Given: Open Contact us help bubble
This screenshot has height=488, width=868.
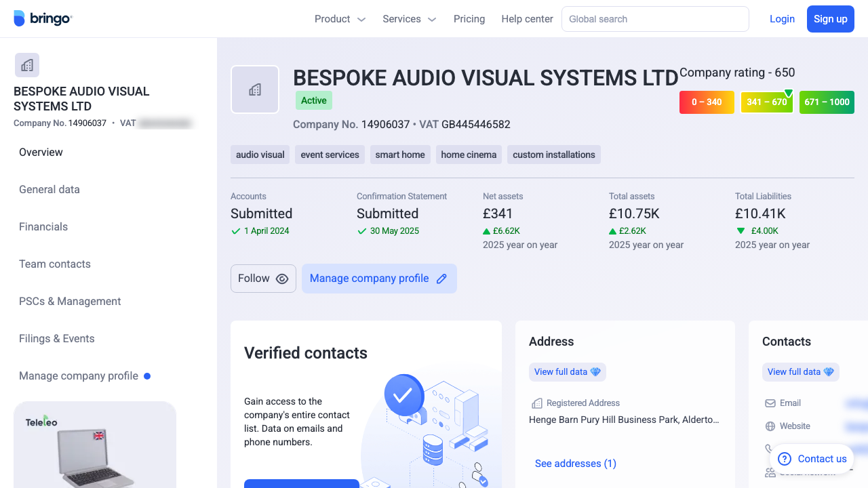Looking at the screenshot, I should (x=812, y=459).
